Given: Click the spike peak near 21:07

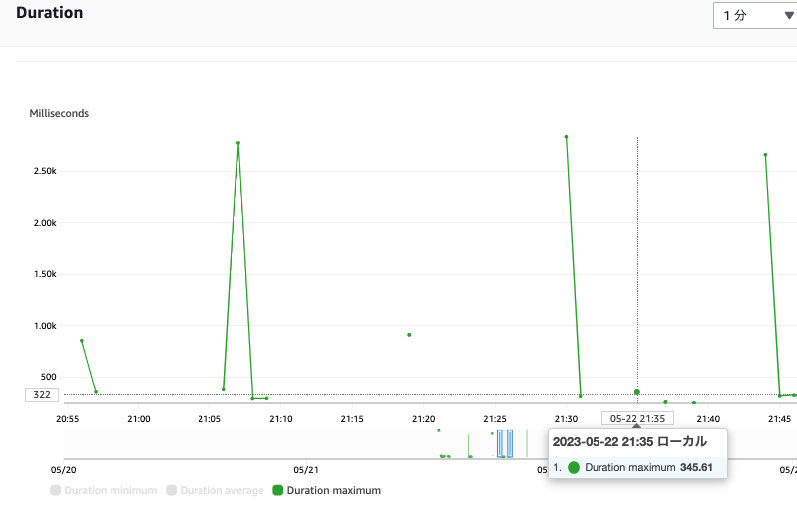Looking at the screenshot, I should 238,143.
